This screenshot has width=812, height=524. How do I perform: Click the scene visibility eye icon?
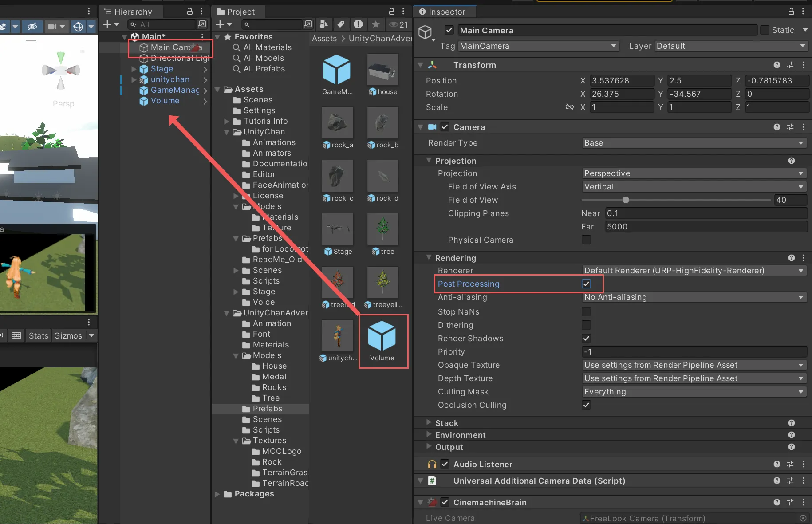[32, 27]
